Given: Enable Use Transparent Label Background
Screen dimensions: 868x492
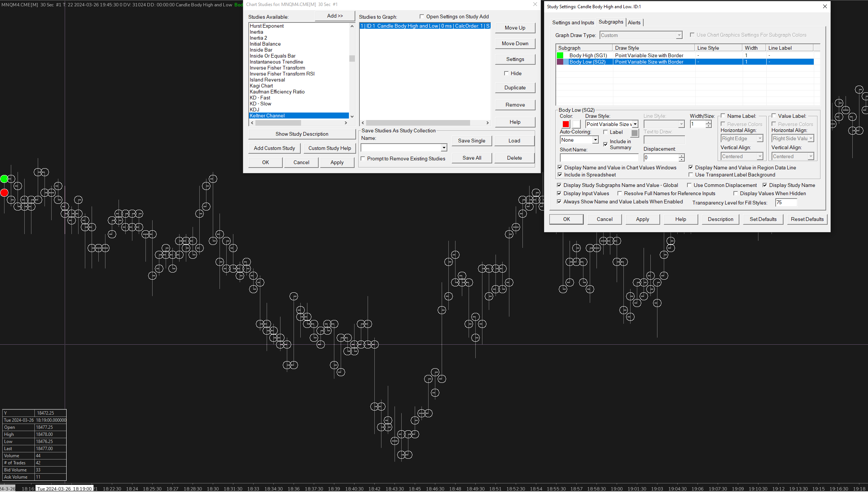Looking at the screenshot, I should coord(691,175).
